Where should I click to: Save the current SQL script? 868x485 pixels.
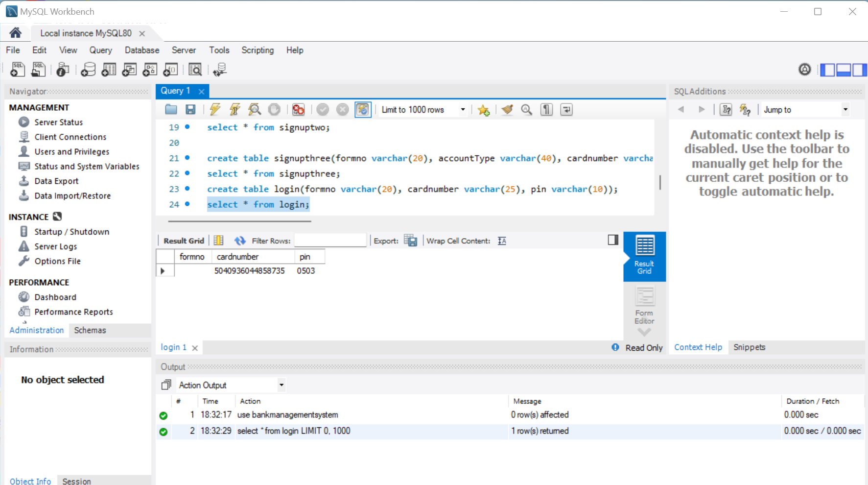191,109
